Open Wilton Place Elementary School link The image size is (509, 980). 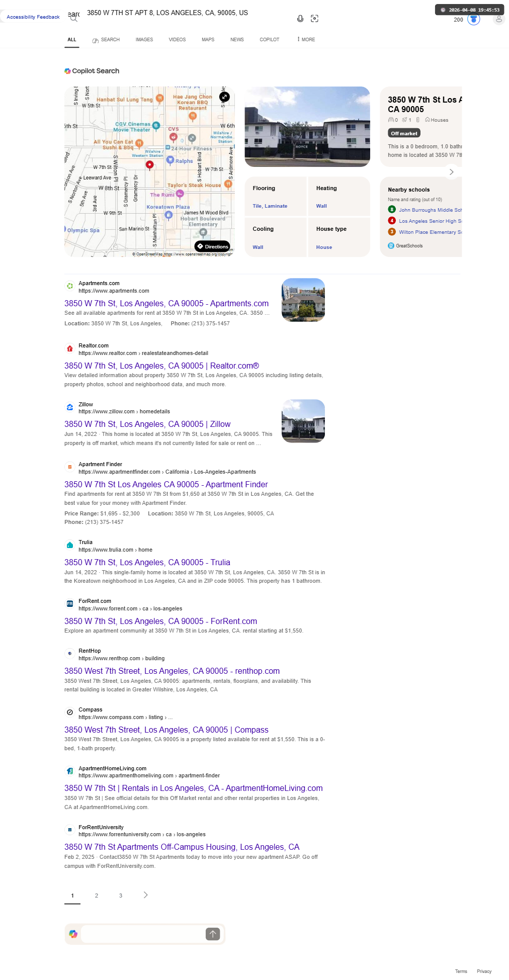431,232
